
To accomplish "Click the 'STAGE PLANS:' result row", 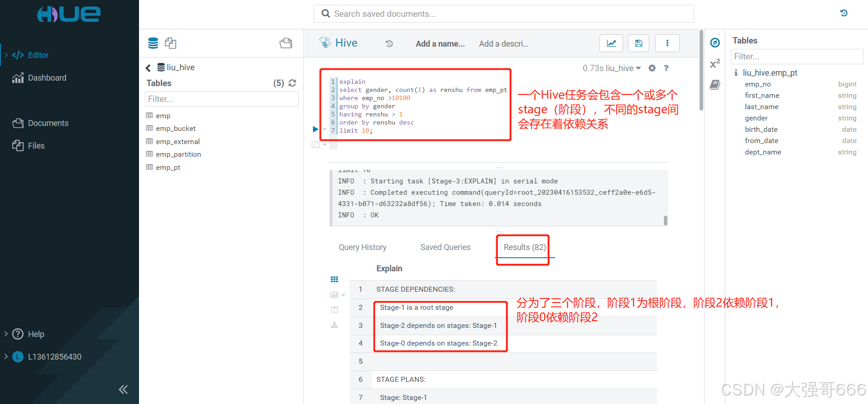I will [503, 380].
